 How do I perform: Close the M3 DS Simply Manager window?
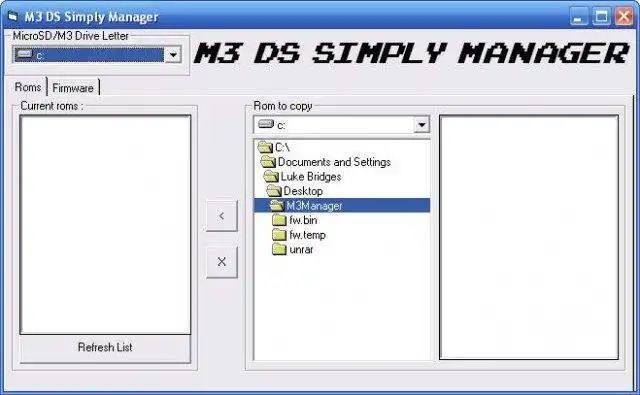click(624, 17)
